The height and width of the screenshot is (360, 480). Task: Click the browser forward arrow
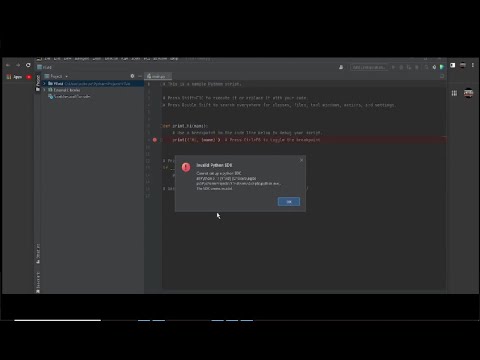18,65
